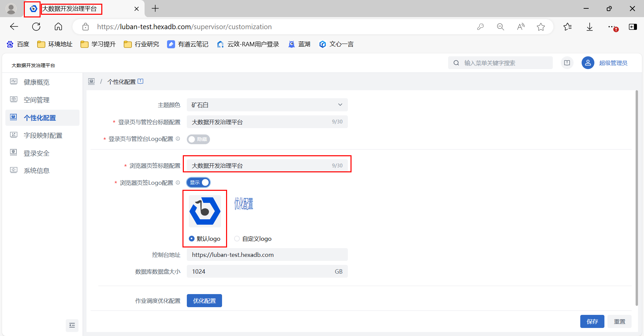Edit the 登录页与管控台标题配置 field

point(267,122)
